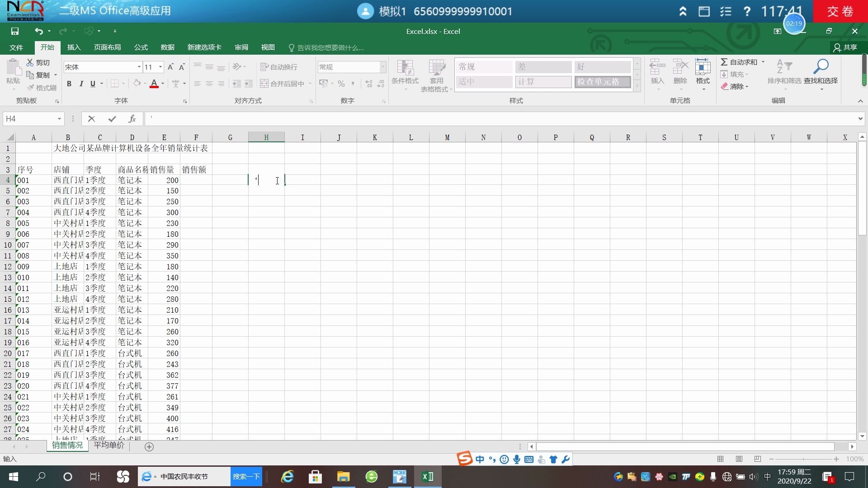Click the Save icon in quick access toolbar
The image size is (868, 488).
click(x=15, y=31)
